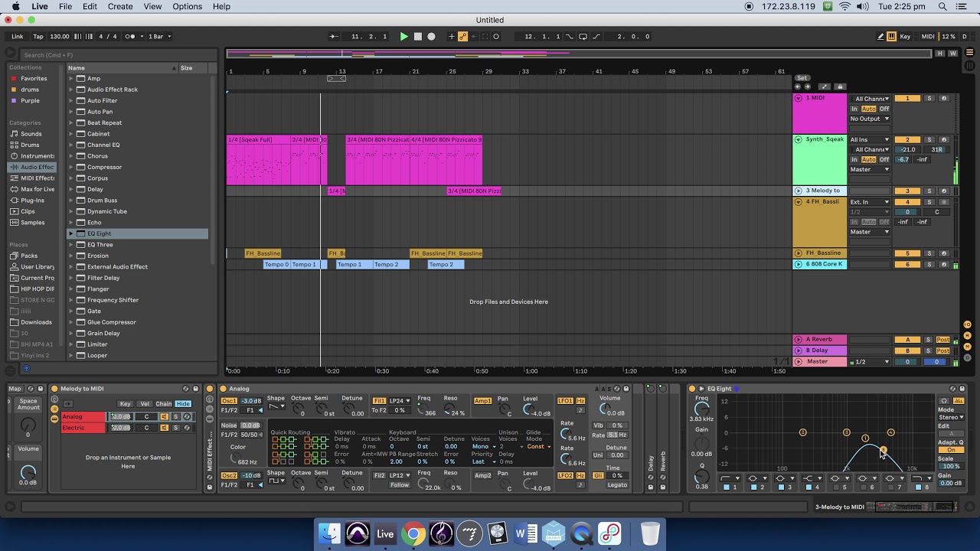Deactivate Synth_Sqeak track using activator 2
This screenshot has width=980, height=551.
(x=907, y=140)
